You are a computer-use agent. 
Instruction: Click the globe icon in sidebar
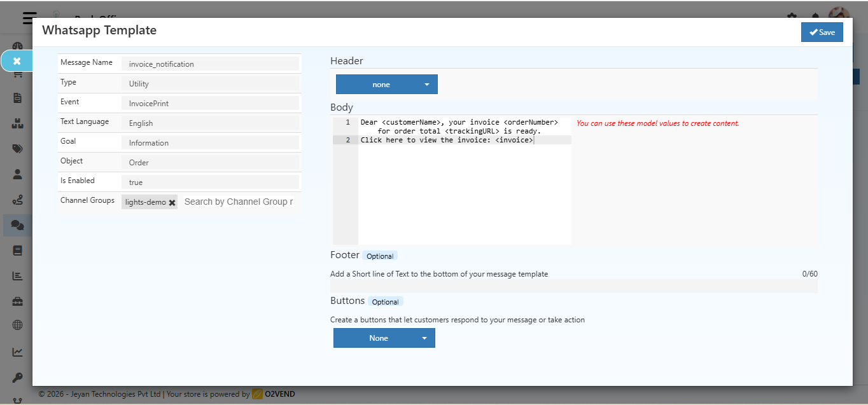pyautogui.click(x=17, y=325)
